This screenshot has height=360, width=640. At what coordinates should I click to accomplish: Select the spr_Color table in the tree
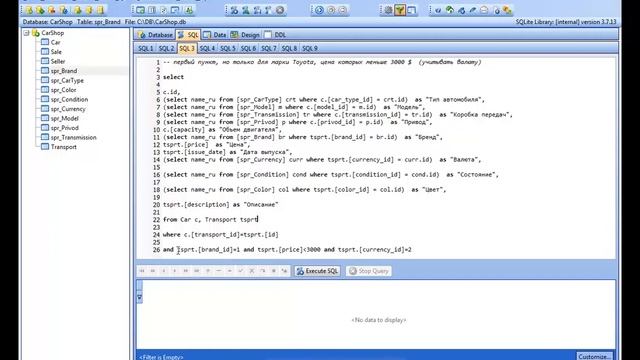[x=63, y=90]
